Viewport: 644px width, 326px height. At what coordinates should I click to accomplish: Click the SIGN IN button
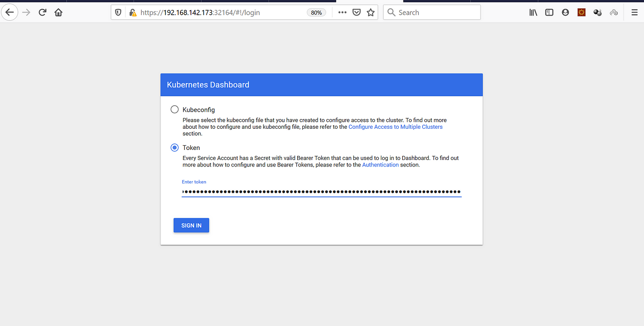pyautogui.click(x=191, y=225)
